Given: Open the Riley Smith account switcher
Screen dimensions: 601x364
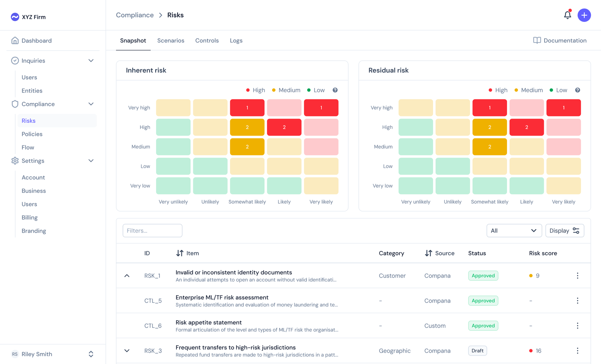Looking at the screenshot, I should point(91,354).
